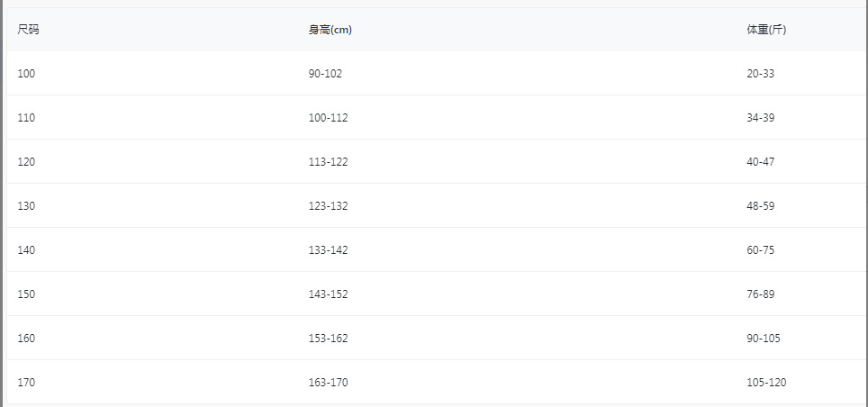Select the size 100 cell
Image resolution: width=868 pixels, height=407 pixels.
click(26, 74)
